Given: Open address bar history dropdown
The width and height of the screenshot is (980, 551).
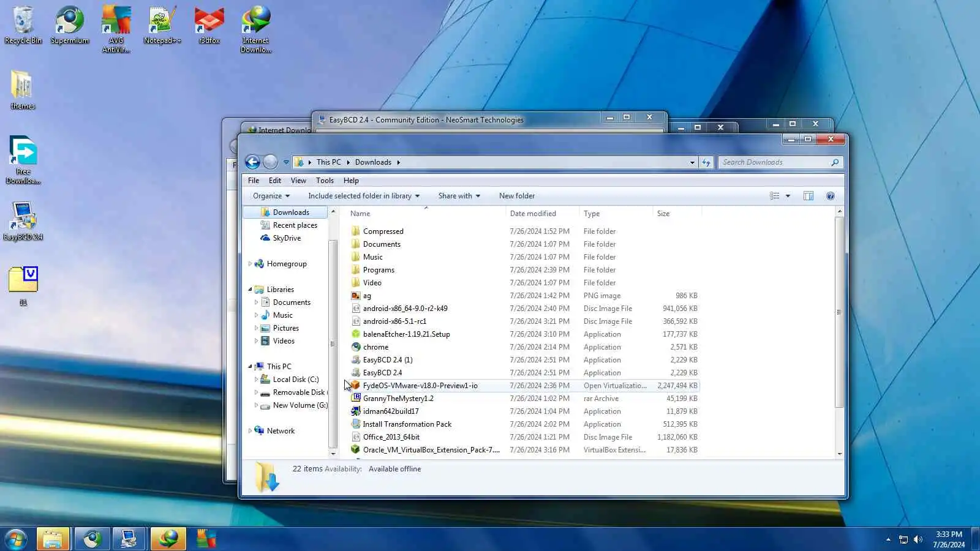Looking at the screenshot, I should 692,162.
